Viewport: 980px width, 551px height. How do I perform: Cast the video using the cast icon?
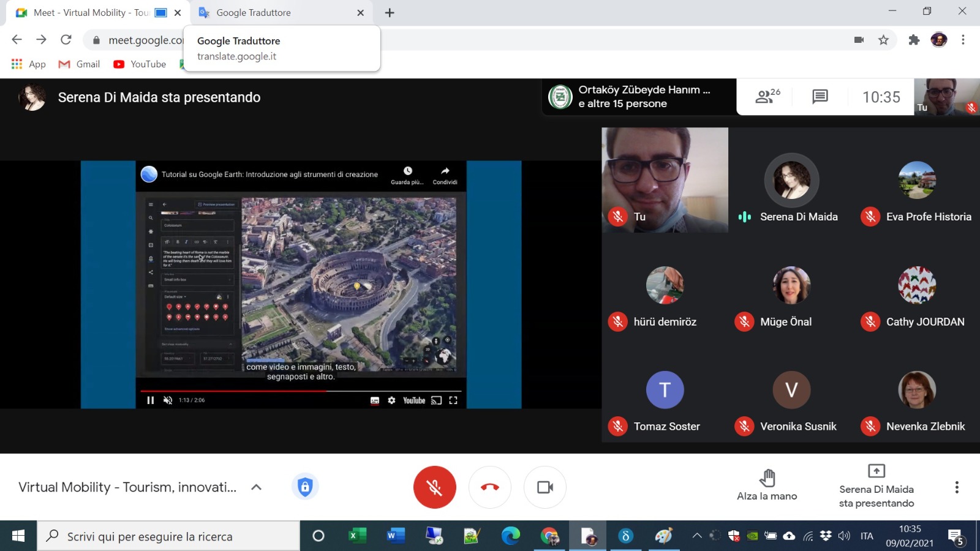point(437,400)
